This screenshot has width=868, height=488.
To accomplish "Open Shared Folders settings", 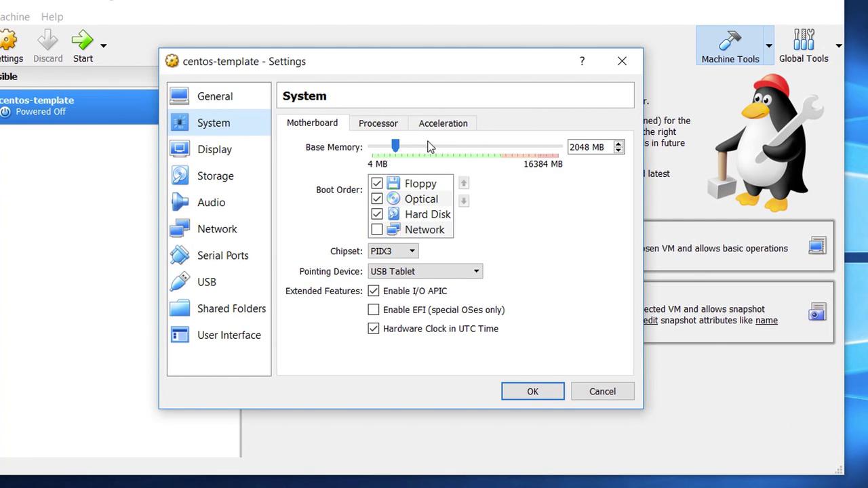I will pos(231,308).
